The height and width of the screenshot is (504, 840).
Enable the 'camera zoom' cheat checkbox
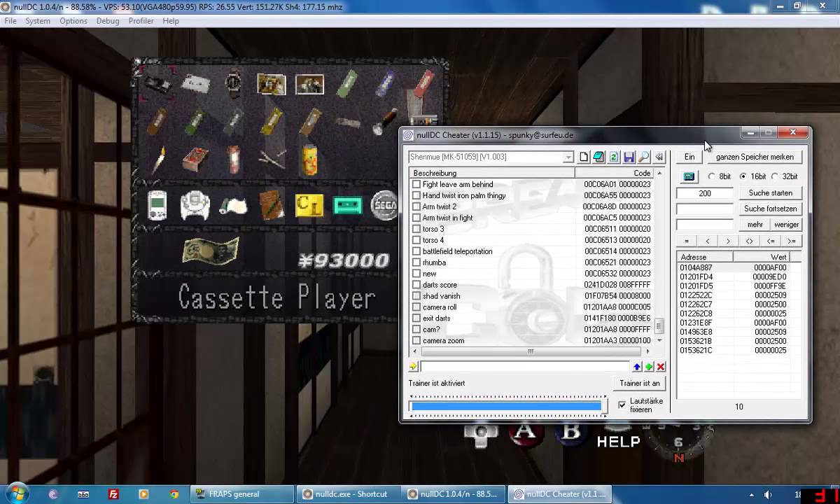pos(416,341)
